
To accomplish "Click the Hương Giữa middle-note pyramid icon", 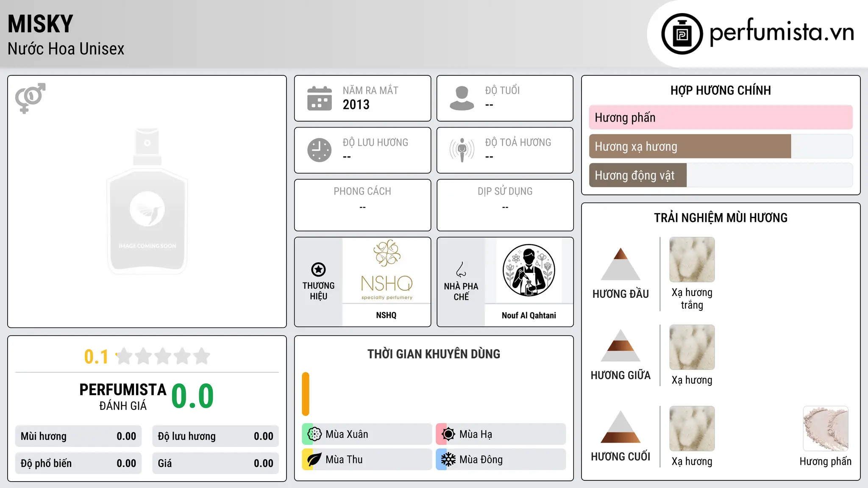I will point(620,345).
